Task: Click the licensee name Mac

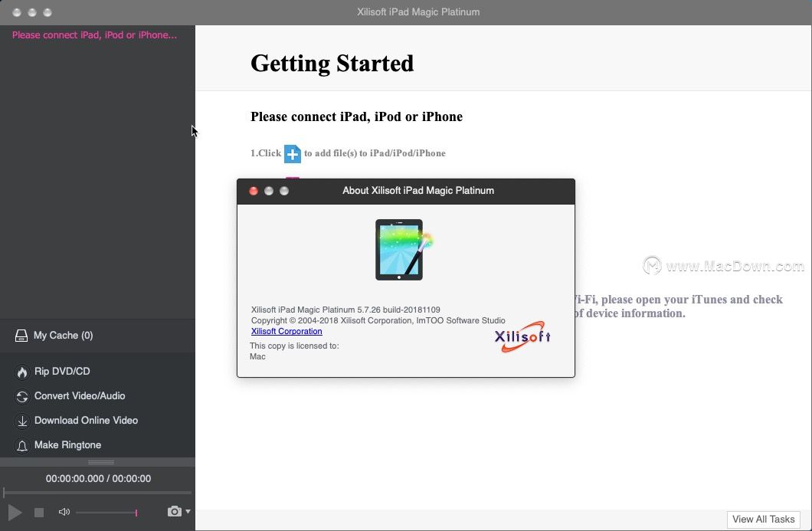Action: 257,356
